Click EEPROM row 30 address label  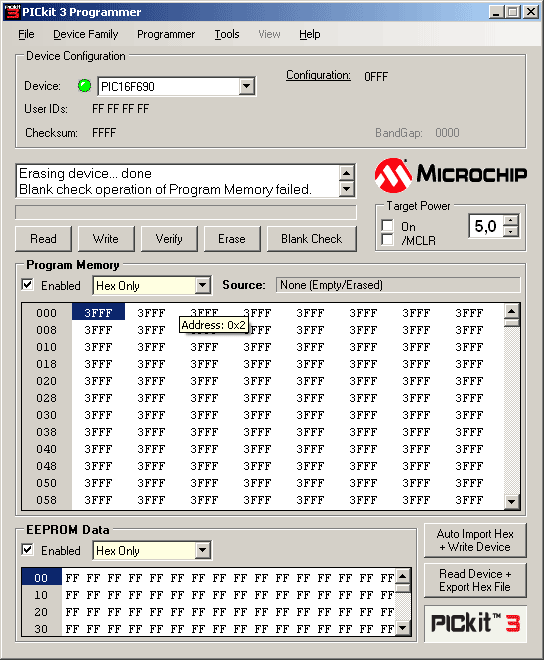[41, 629]
